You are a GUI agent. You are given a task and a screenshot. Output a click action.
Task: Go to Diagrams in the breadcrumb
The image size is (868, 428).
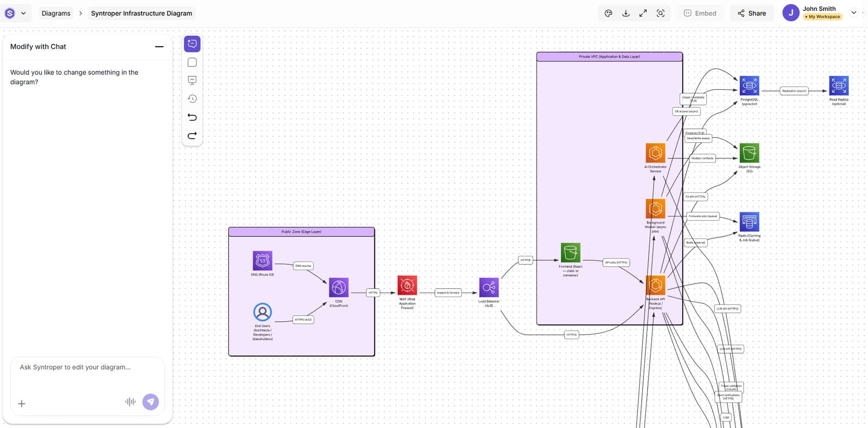click(x=56, y=13)
